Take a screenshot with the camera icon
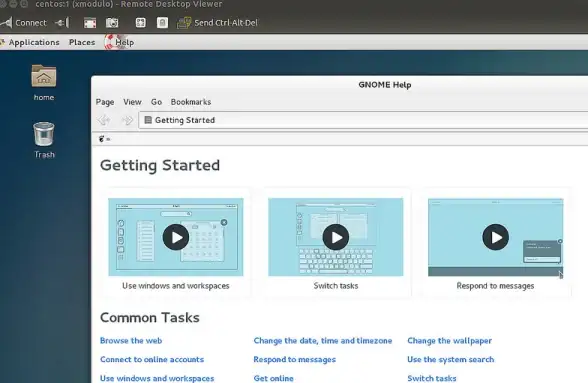Screen dimensions: 588x383 tap(112, 23)
